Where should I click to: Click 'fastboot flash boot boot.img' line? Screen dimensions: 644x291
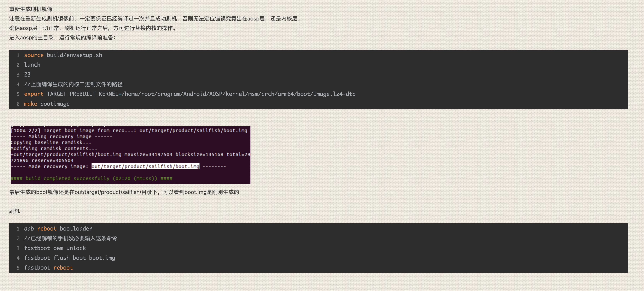(x=69, y=258)
